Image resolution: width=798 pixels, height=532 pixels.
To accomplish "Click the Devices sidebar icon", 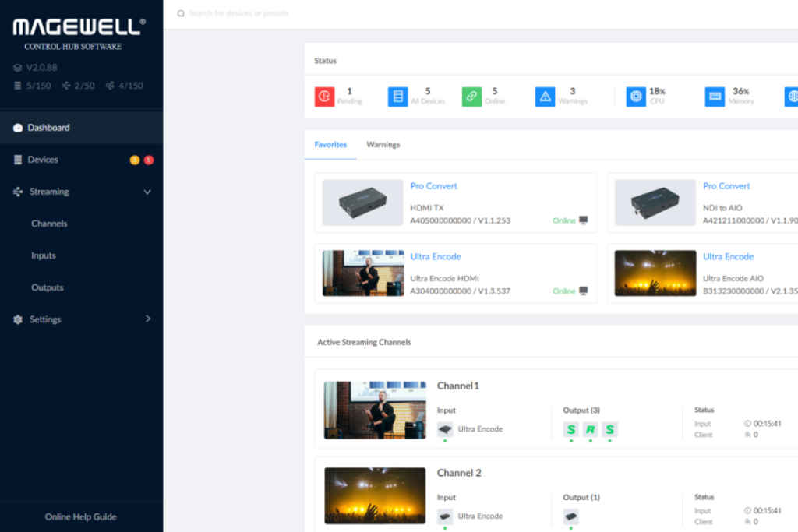I will [18, 160].
